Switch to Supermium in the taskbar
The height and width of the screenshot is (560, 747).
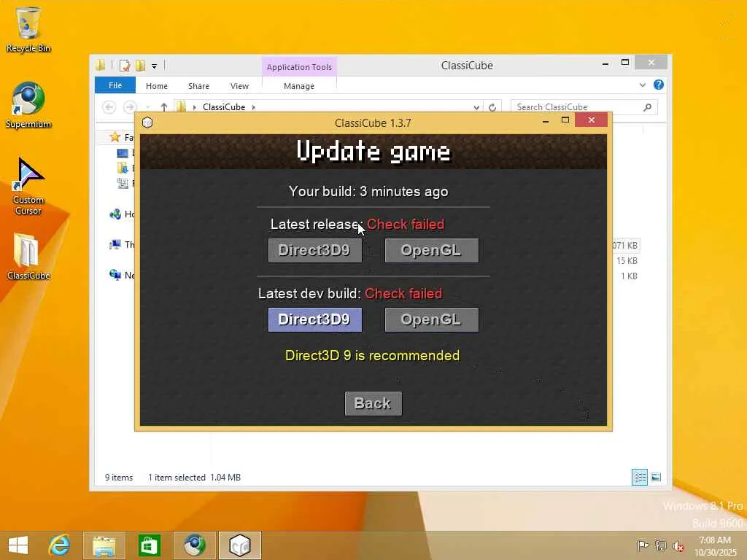point(194,545)
